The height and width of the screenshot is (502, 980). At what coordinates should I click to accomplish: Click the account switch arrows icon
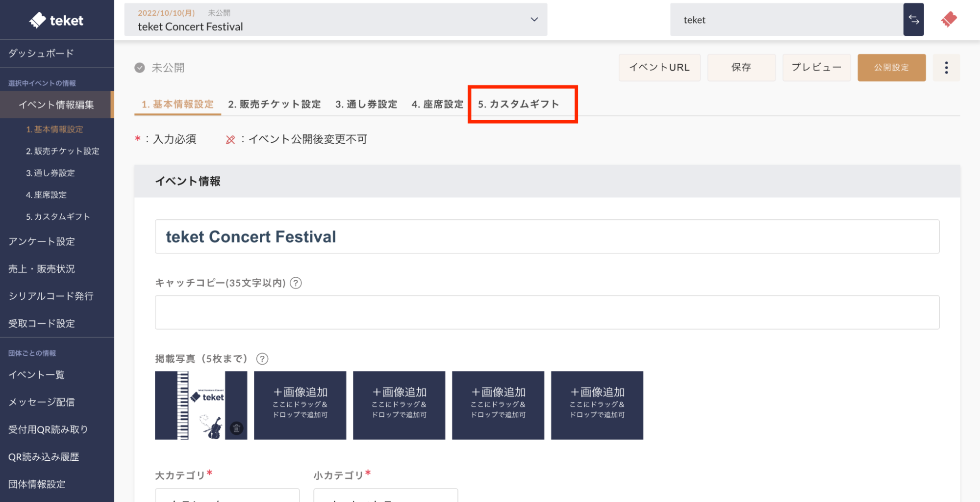913,20
